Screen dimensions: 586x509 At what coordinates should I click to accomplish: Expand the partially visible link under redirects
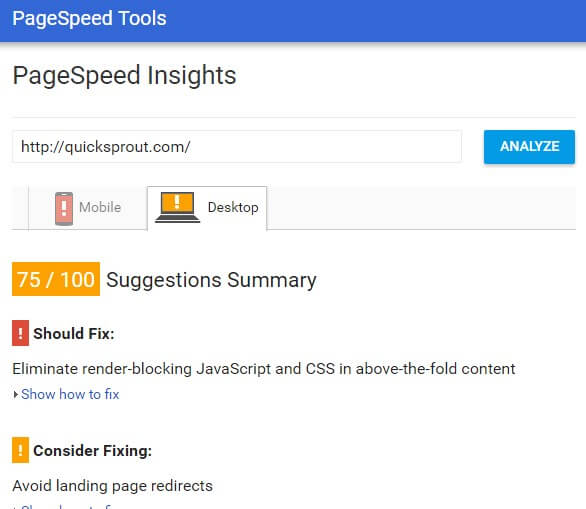click(x=67, y=506)
